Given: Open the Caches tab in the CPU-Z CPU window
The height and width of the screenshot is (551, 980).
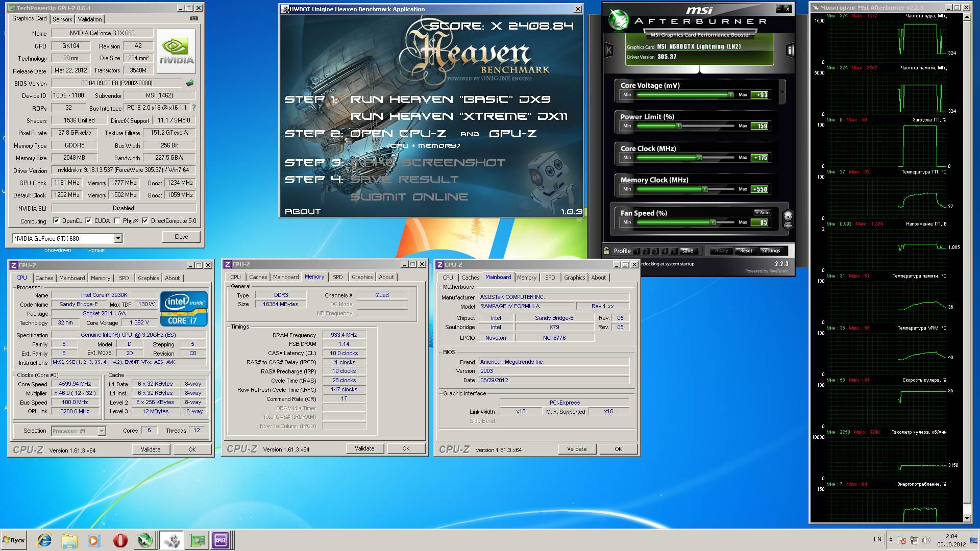Looking at the screenshot, I should point(44,278).
